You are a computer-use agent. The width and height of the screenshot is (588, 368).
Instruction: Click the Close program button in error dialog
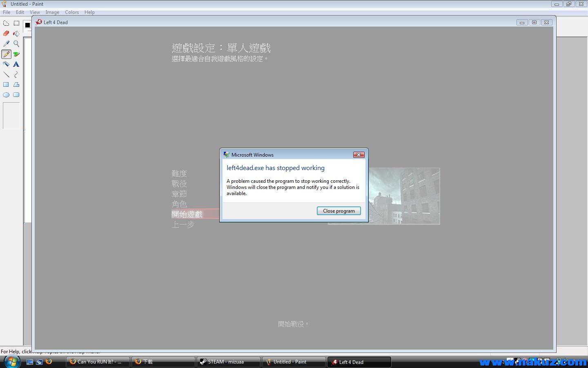339,211
